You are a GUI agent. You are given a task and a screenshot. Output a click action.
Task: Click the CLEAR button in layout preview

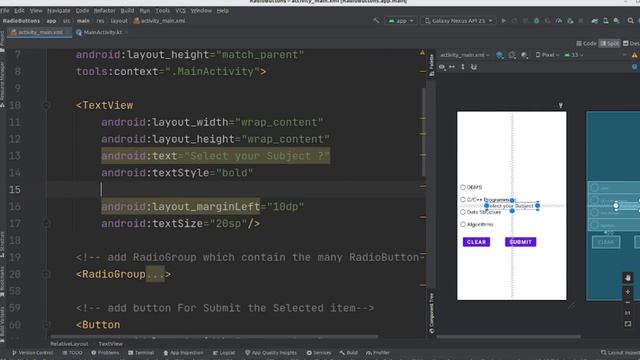click(x=476, y=242)
